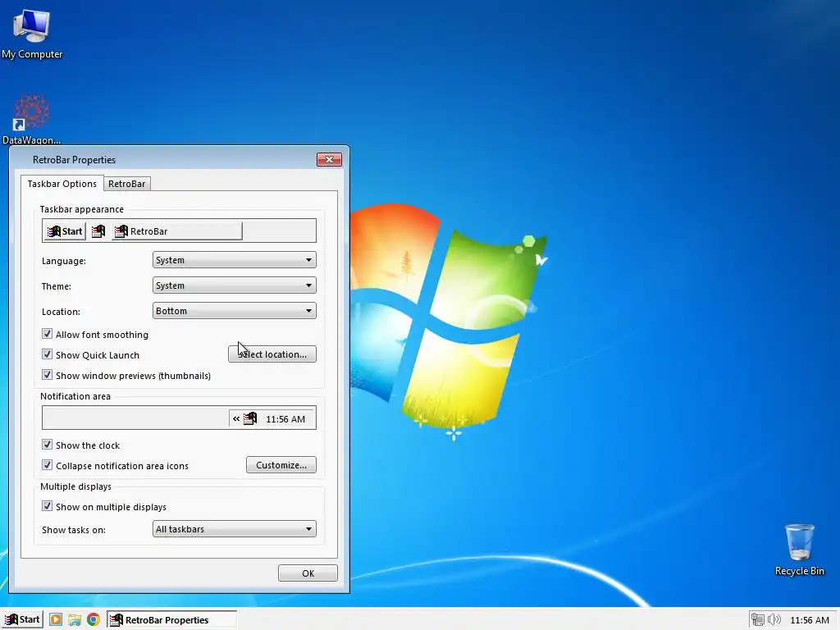Toggle Allow font smoothing checkbox
The width and height of the screenshot is (840, 630).
[x=47, y=334]
